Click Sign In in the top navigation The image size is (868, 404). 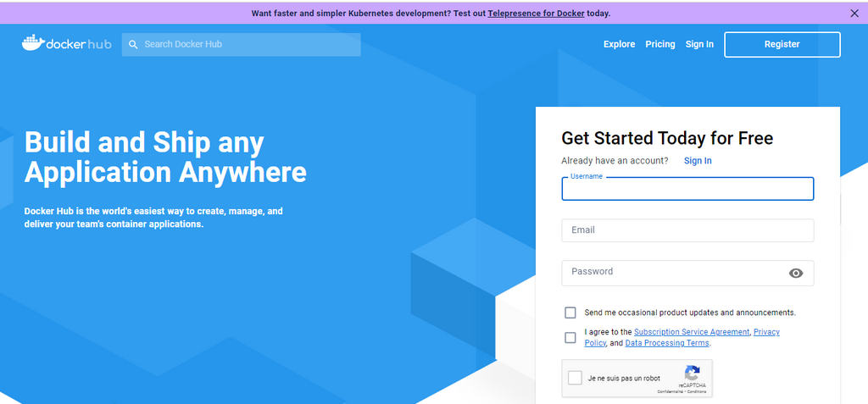699,44
